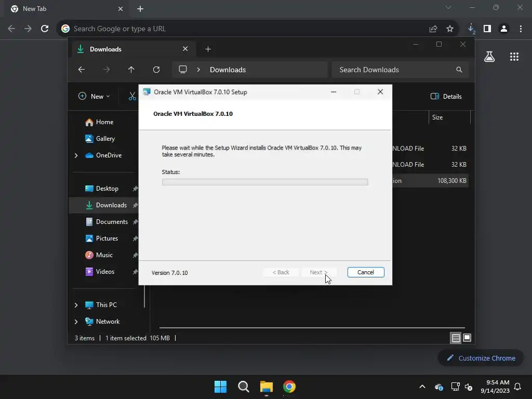
Task: Select the New Tab tab in Chrome
Action: (x=66, y=9)
